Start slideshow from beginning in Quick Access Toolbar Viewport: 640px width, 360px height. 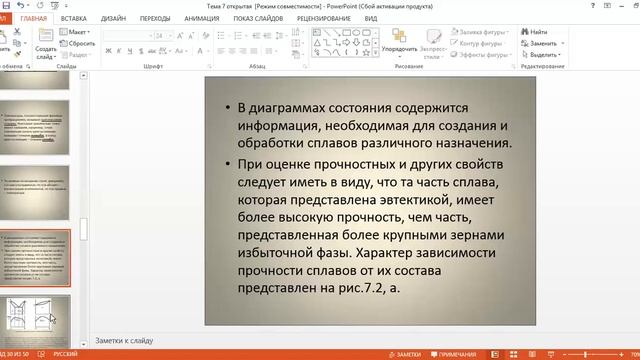(55, 5)
